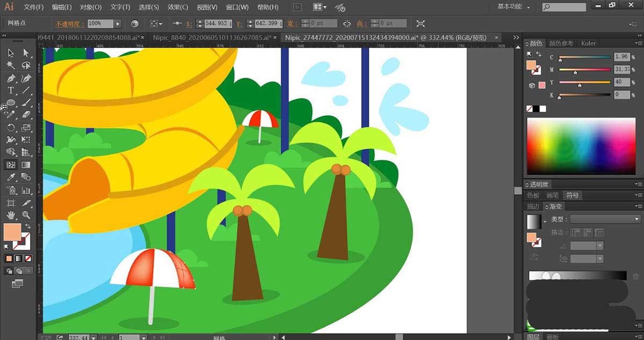Open the 文件(F) menu
This screenshot has height=340, width=644.
click(34, 7)
